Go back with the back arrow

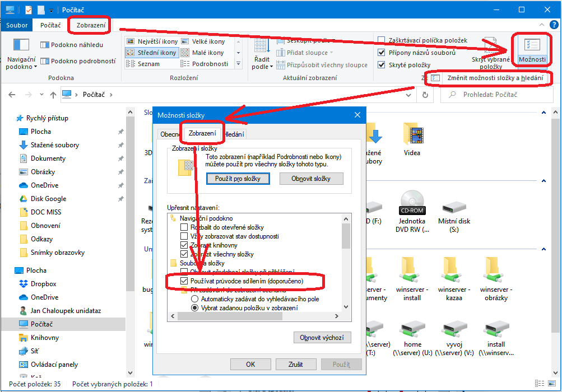tap(12, 95)
